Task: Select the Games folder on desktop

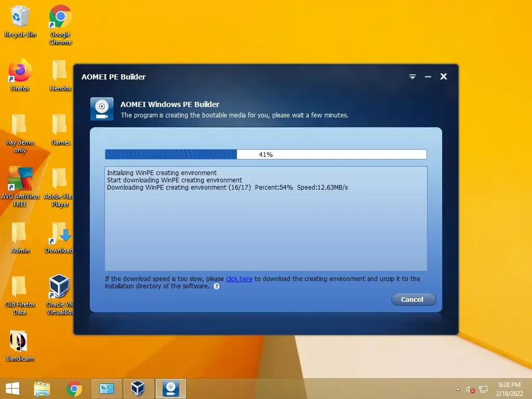Action: point(60,129)
